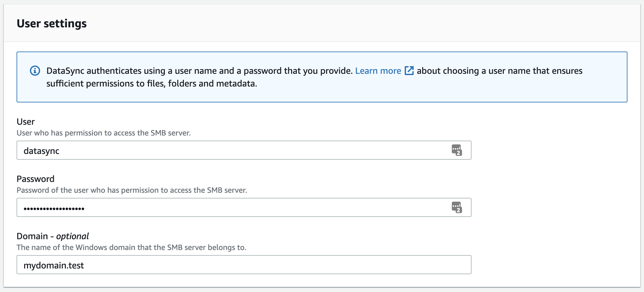644x292 pixels.
Task: Click the external link icon beside Learn more
Action: 409,70
